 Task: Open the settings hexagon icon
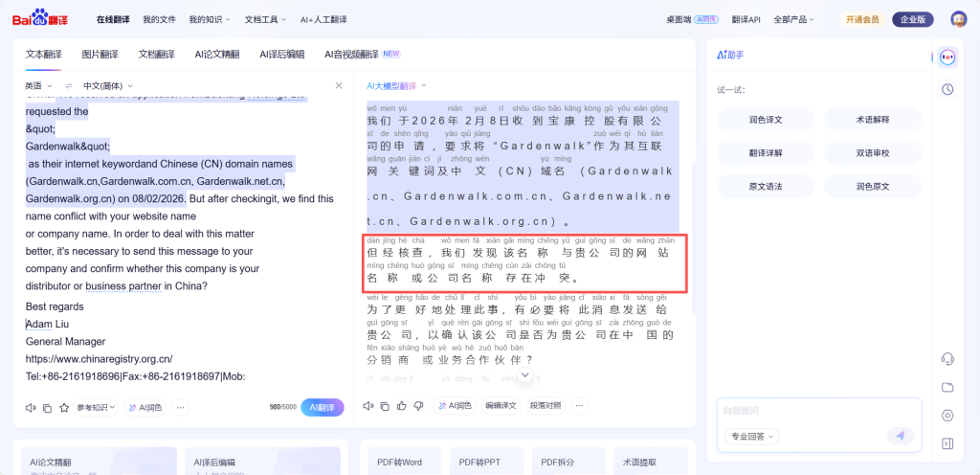pyautogui.click(x=947, y=416)
